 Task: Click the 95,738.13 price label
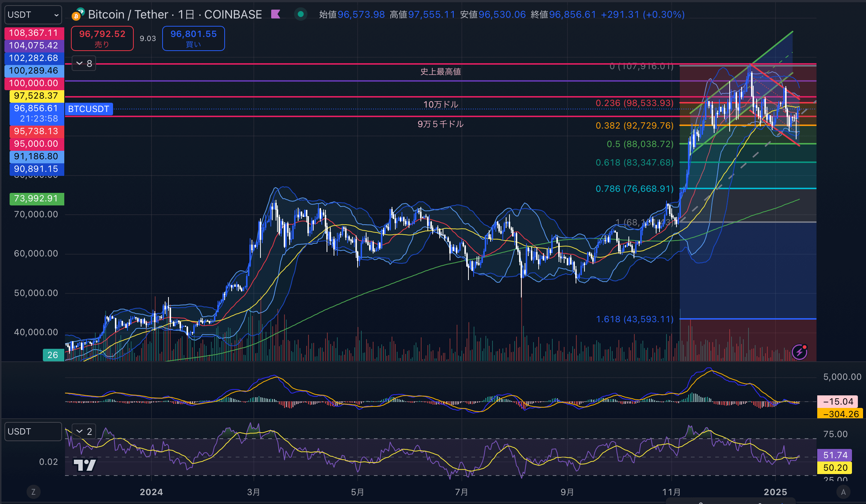[x=36, y=131]
